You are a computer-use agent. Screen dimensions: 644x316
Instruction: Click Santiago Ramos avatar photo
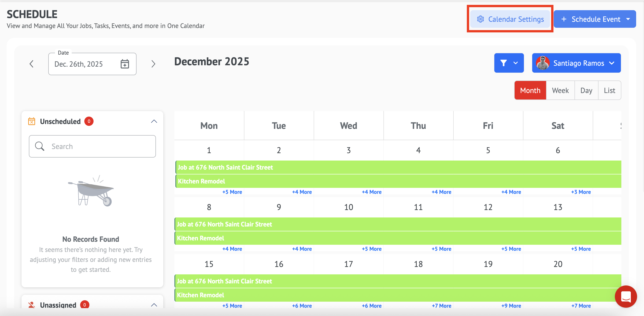pyautogui.click(x=542, y=63)
